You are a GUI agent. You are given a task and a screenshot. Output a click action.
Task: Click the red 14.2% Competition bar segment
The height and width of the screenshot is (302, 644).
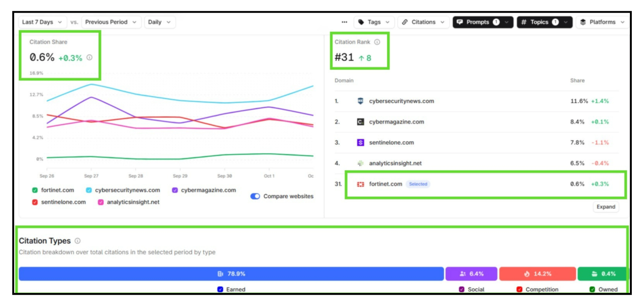[537, 274]
